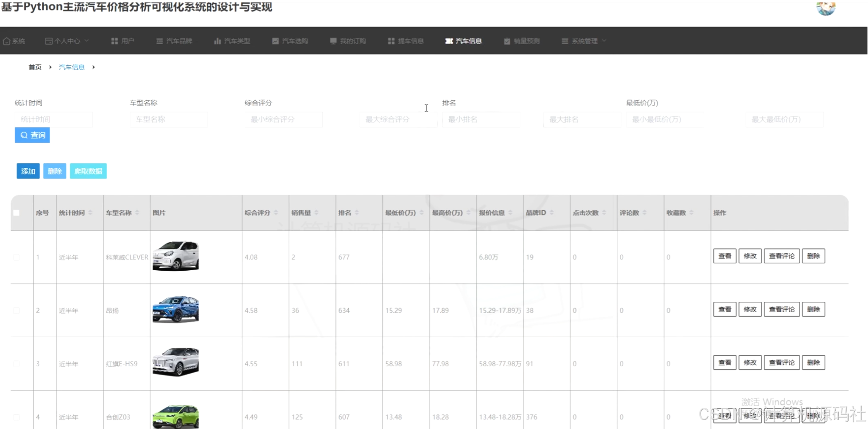Viewport: 868px width, 429px height.
Task: Click 首页 breadcrumb link
Action: coord(35,67)
